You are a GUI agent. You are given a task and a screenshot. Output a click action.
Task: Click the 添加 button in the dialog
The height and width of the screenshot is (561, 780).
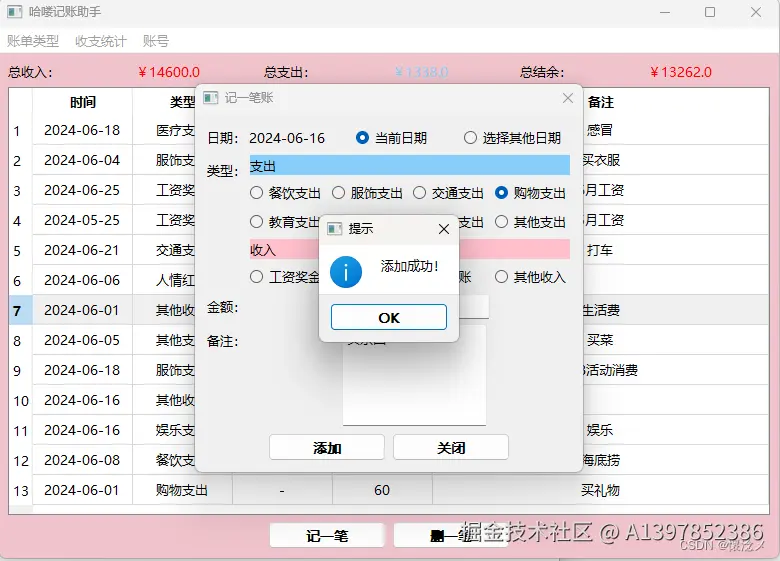(x=327, y=448)
